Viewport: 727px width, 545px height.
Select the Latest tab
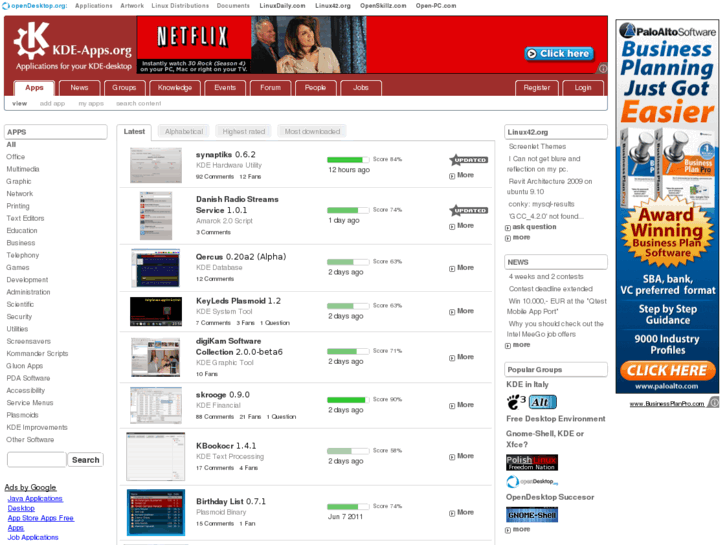134,132
